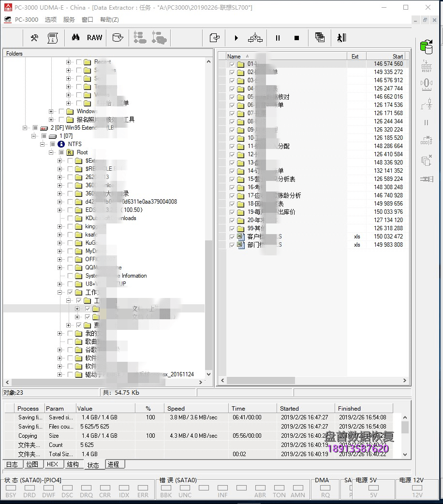Image resolution: width=443 pixels, height=504 pixels.
Task: Switch to the 结构 tab
Action: click(73, 464)
